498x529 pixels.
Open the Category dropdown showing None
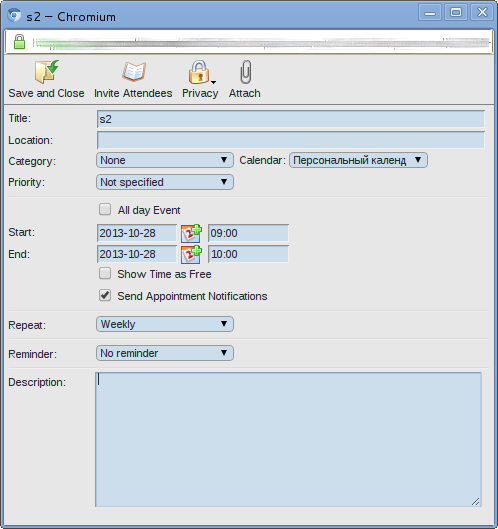pyautogui.click(x=165, y=160)
